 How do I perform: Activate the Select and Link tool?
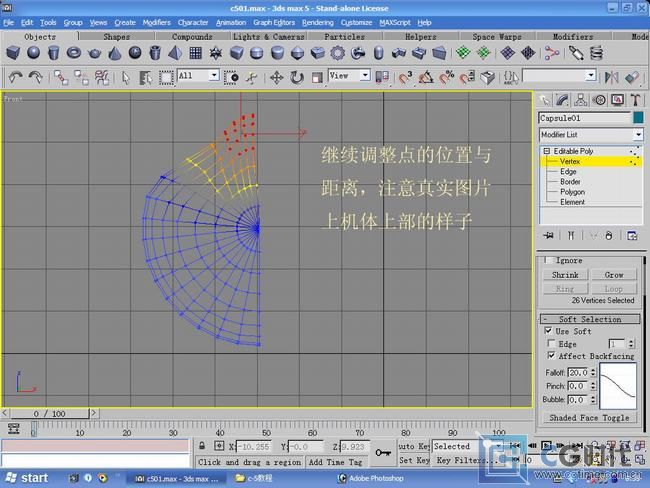[61, 77]
